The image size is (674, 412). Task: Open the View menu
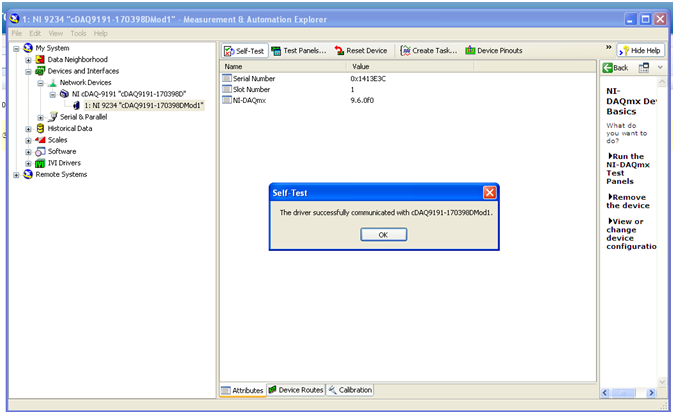(55, 34)
